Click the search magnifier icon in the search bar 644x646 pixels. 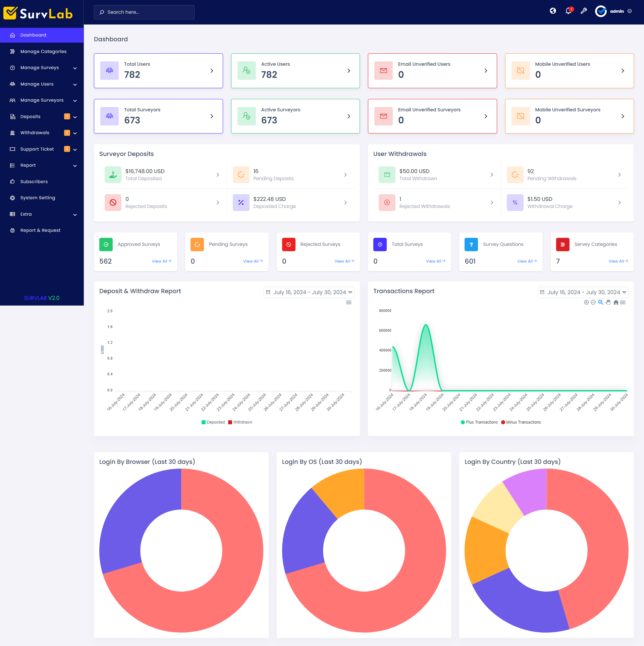pos(102,12)
